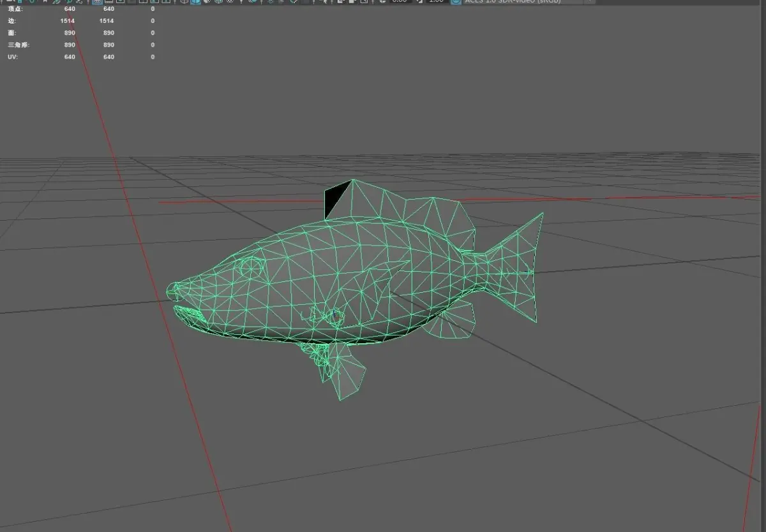Image resolution: width=766 pixels, height=532 pixels.
Task: Click the 0 value in the 三角形 row
Action: tap(153, 45)
